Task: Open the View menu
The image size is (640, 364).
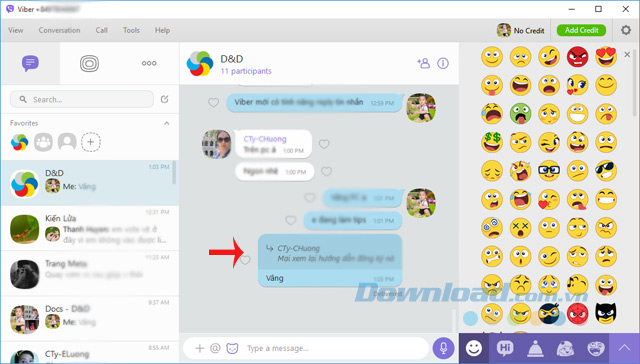Action: [16, 30]
